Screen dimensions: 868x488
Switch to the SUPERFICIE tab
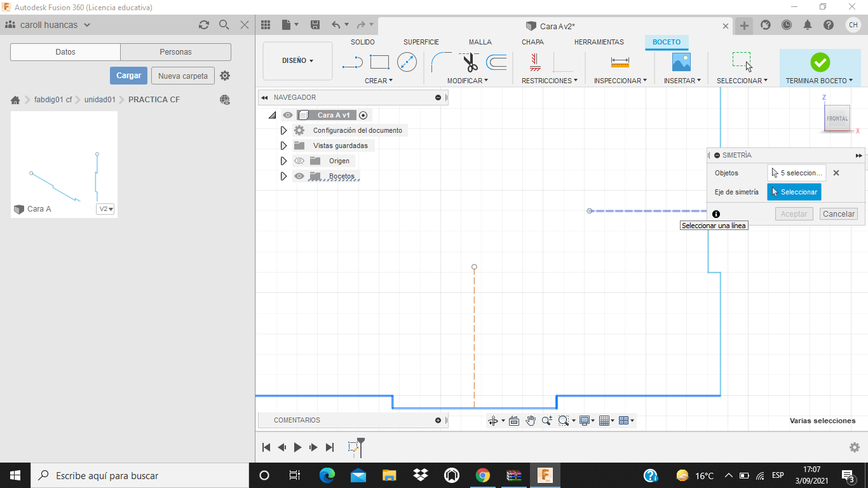tap(421, 42)
